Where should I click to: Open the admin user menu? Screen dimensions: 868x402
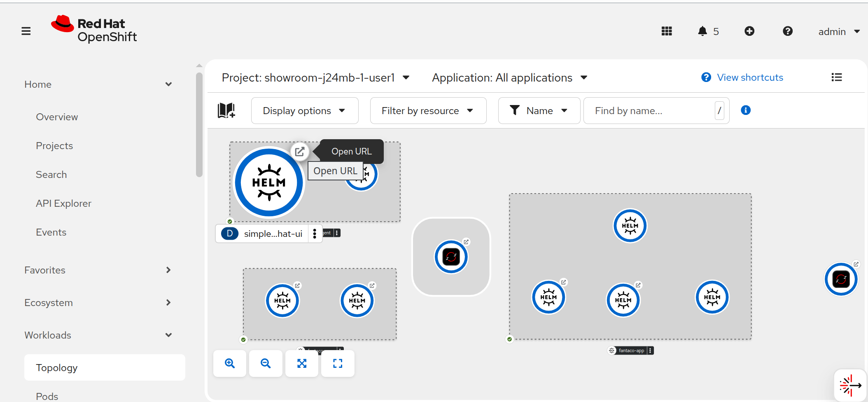pos(838,32)
